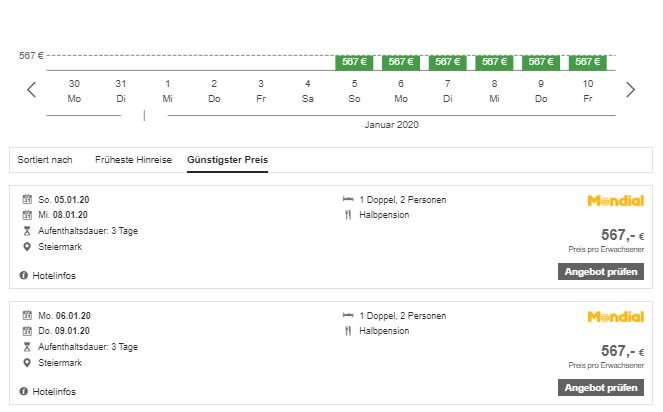Choose the date Thursday the 2nd in the calendar
663x412 pixels.
click(x=214, y=90)
